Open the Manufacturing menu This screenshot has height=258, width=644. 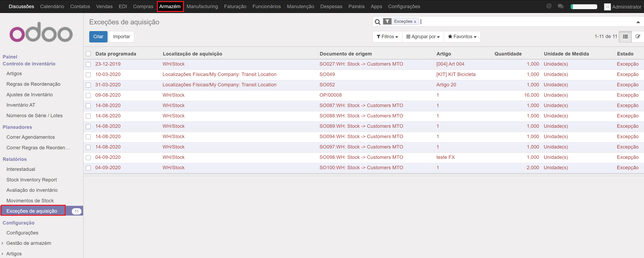coord(202,7)
